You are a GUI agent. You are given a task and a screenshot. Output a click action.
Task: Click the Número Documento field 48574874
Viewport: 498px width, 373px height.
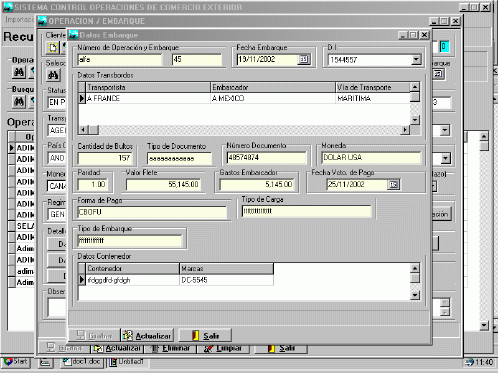266,157
